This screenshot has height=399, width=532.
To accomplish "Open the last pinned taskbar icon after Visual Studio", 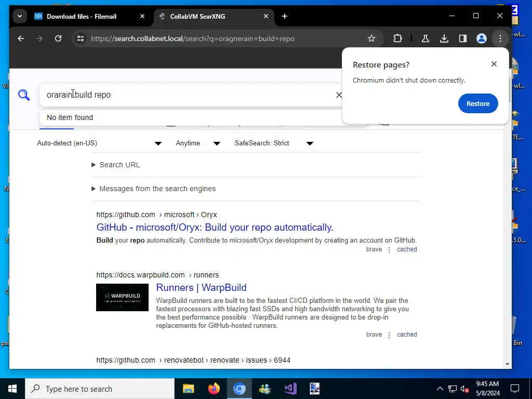I will tap(314, 389).
